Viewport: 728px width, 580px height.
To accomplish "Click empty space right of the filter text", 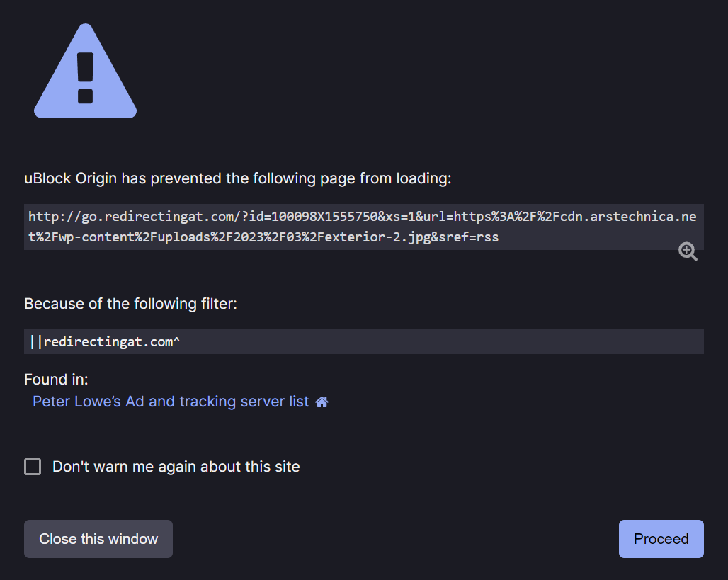I will coord(439,342).
